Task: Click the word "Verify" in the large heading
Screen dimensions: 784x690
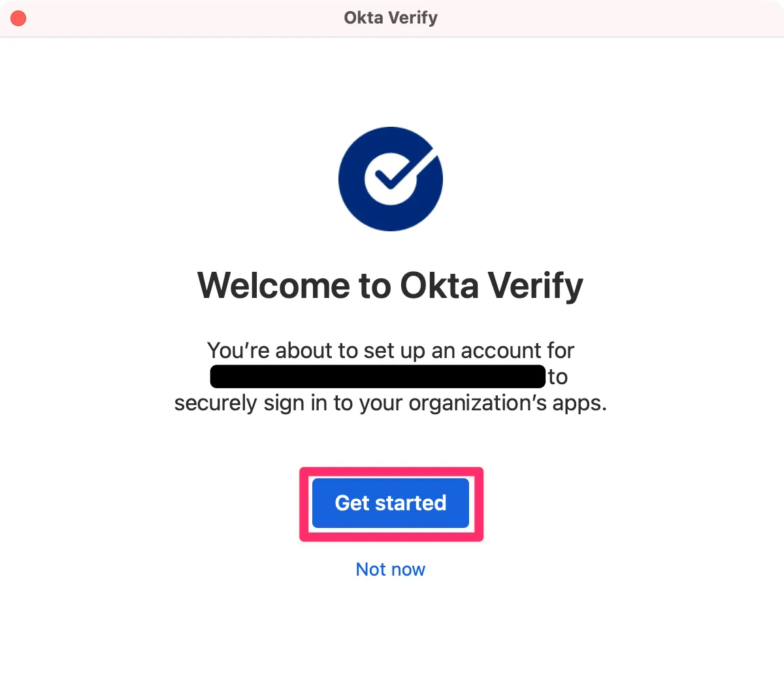Action: point(536,286)
